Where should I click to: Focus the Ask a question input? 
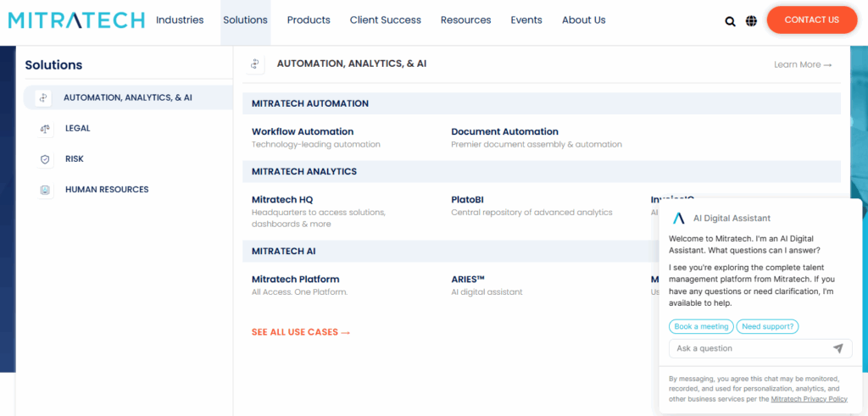760,348
